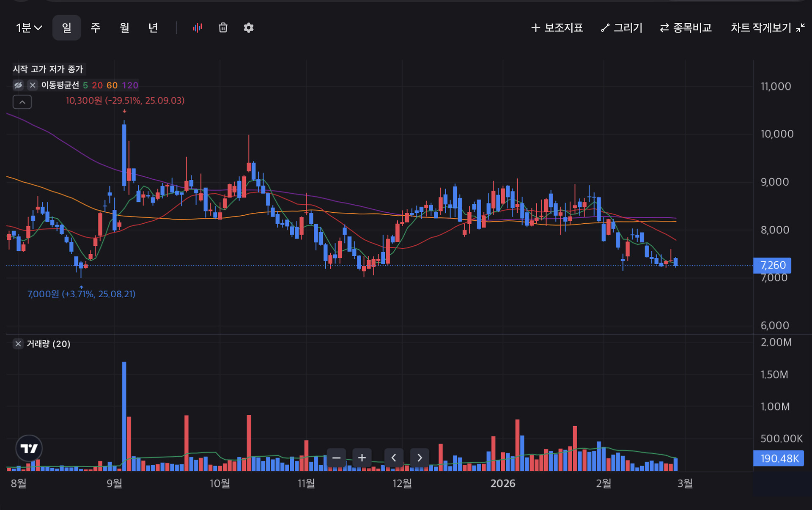Switch to the 년 yearly tab

click(153, 28)
